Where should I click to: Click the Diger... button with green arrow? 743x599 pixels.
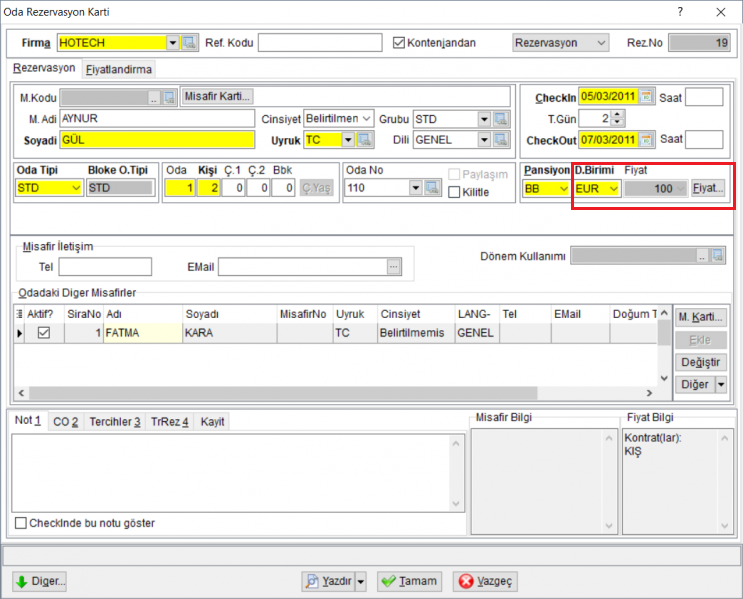point(40,581)
